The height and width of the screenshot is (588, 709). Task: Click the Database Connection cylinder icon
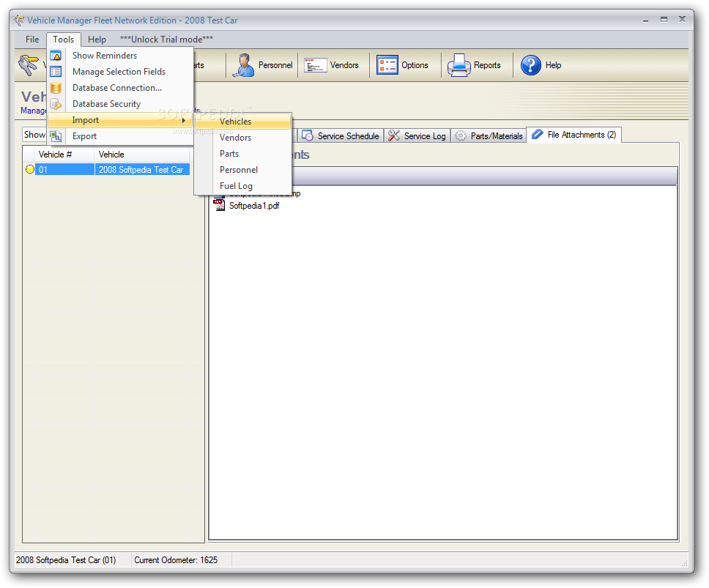point(56,88)
